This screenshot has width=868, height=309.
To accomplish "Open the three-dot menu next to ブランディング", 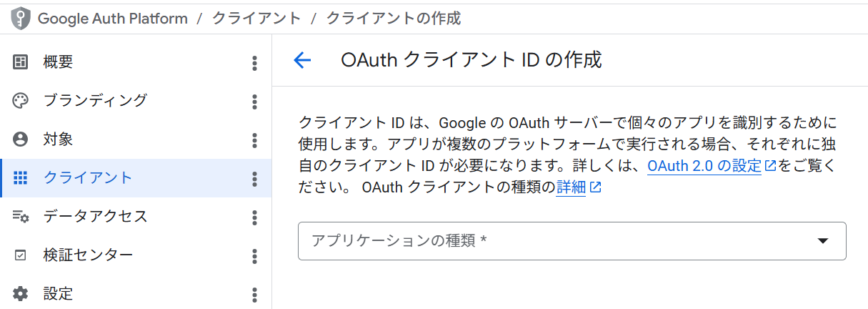I will click(x=254, y=102).
